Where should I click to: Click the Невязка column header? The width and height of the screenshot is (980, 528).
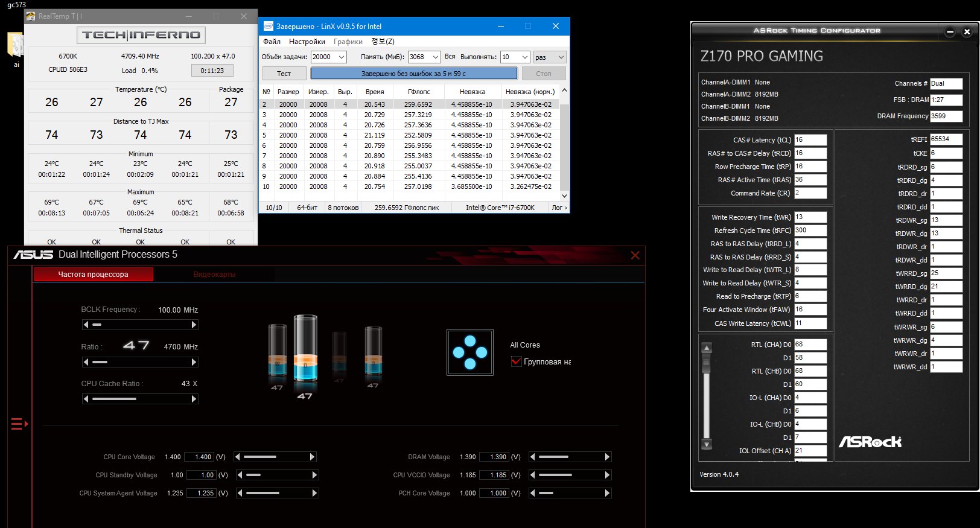pos(472,92)
